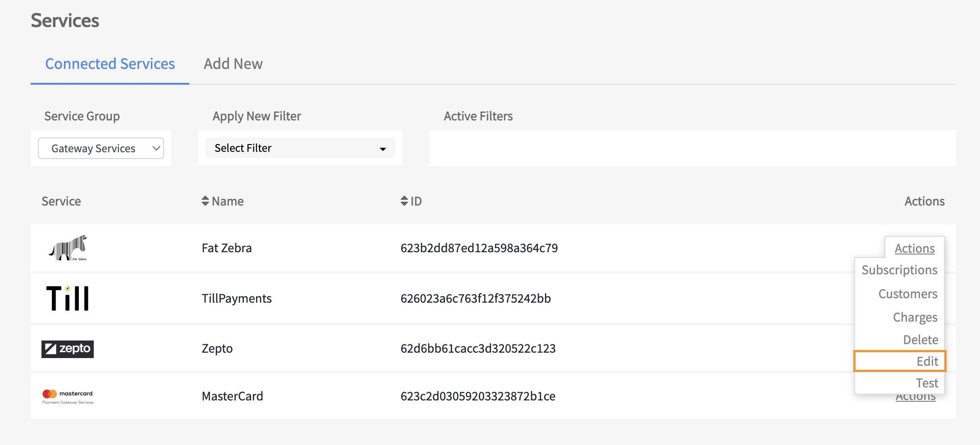Select Test from the actions menu
This screenshot has height=445, width=980.
tap(926, 383)
